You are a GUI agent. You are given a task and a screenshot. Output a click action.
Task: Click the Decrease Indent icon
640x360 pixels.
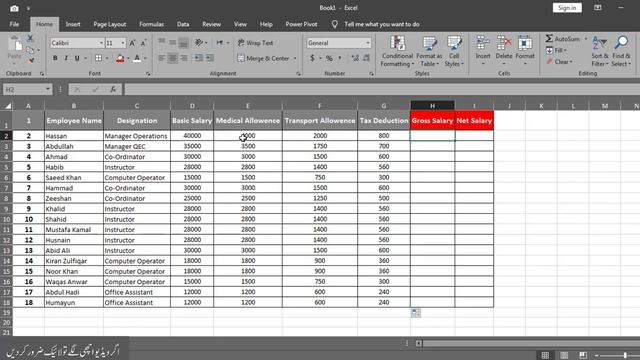click(198, 58)
